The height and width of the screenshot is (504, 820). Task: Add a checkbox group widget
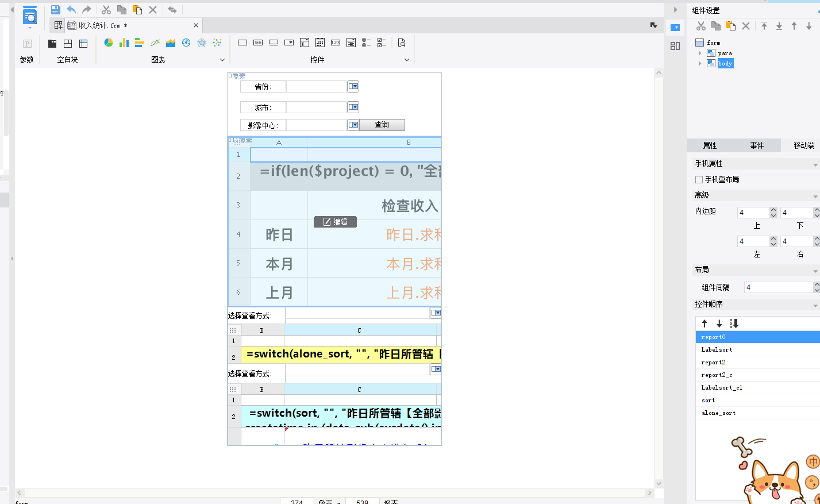tap(382, 43)
